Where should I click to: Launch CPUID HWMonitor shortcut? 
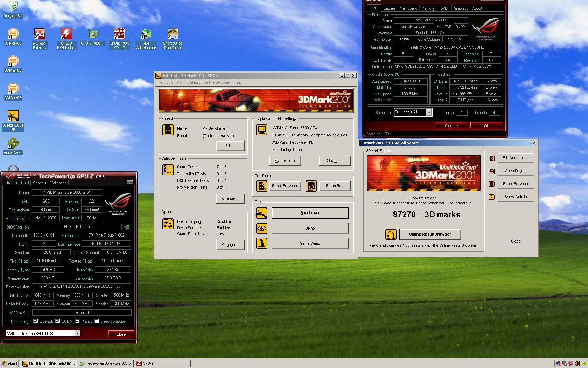tap(66, 39)
